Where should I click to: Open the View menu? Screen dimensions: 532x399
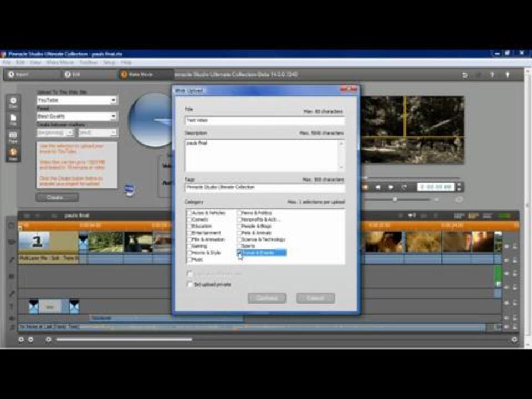pyautogui.click(x=35, y=63)
